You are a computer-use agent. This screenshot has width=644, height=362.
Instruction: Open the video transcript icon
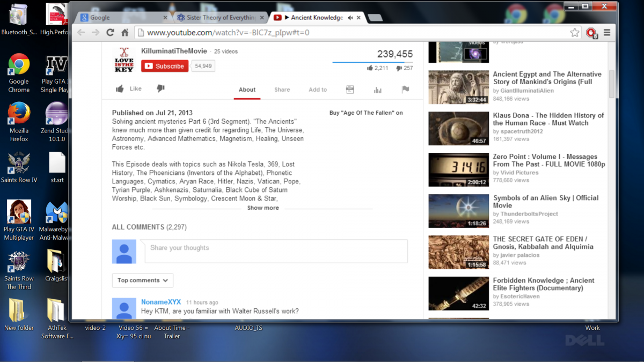350,90
